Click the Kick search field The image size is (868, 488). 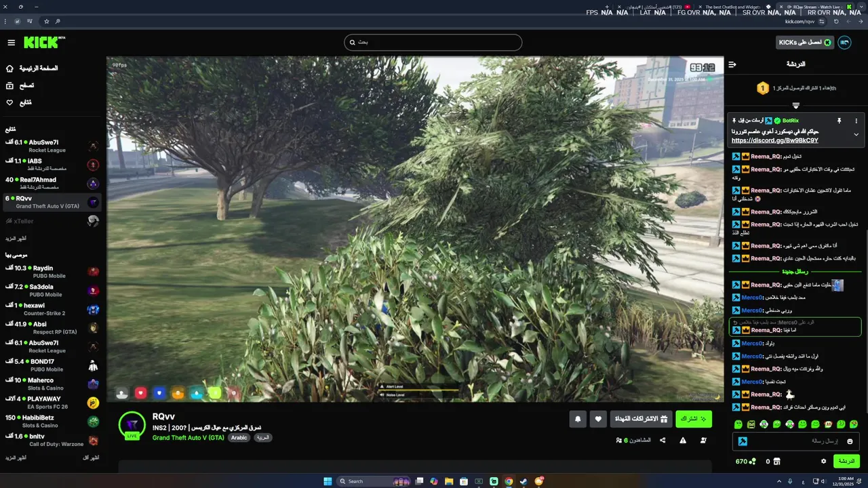click(433, 42)
